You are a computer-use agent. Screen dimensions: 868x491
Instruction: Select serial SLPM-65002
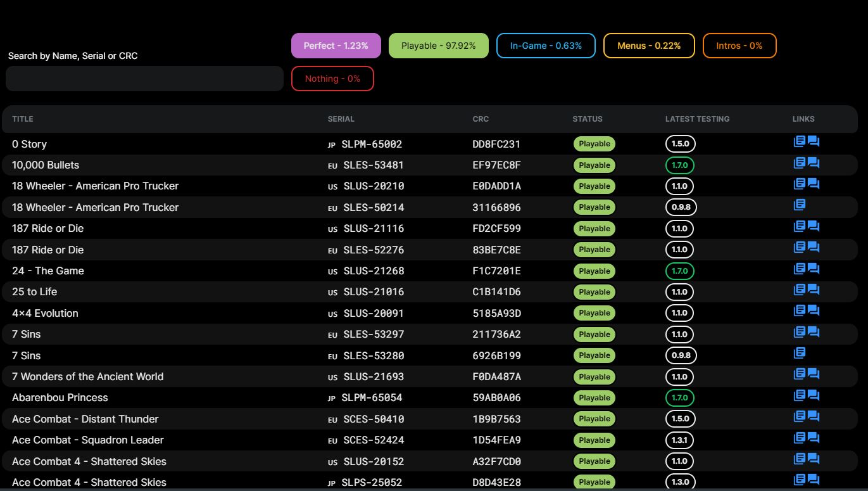click(x=372, y=144)
